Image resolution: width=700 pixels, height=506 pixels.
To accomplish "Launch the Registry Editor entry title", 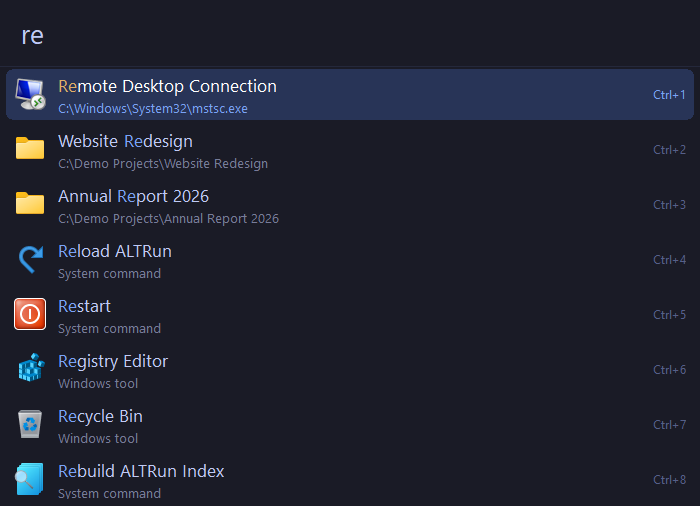I will 113,361.
